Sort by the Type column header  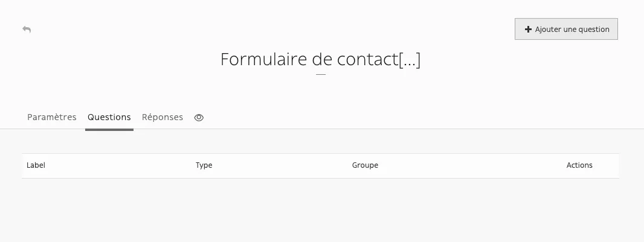click(204, 165)
